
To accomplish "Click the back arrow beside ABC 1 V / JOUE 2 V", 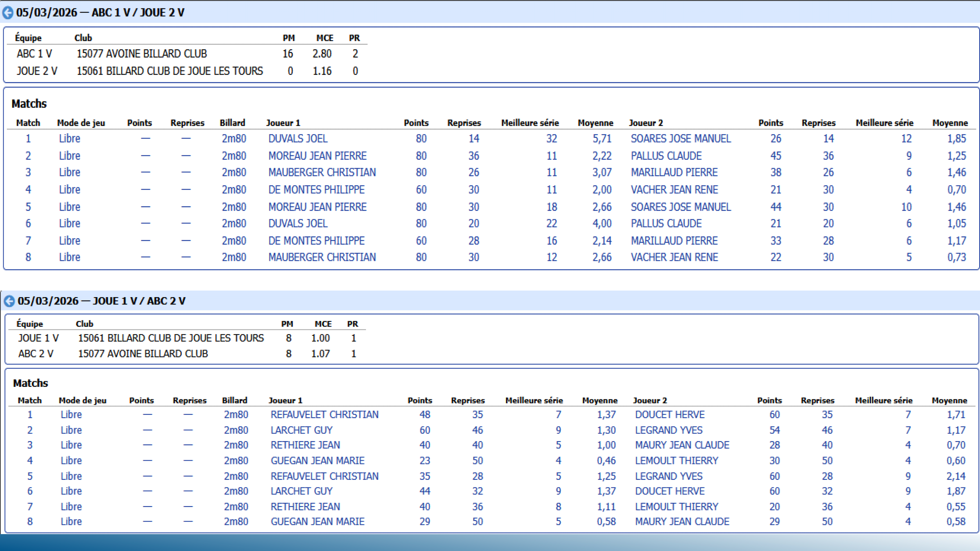I will click(8, 12).
